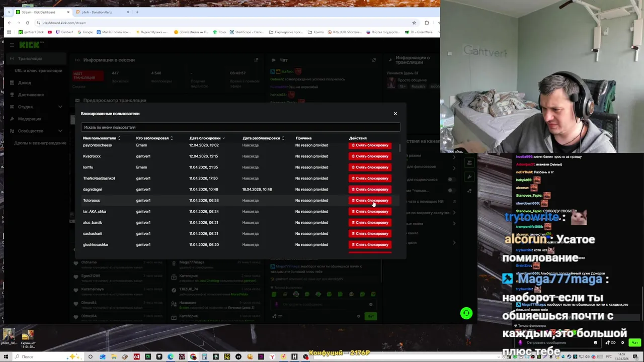The width and height of the screenshot is (644, 362).
Task: Unblock user Kvadroxxx
Action: pos(370,156)
